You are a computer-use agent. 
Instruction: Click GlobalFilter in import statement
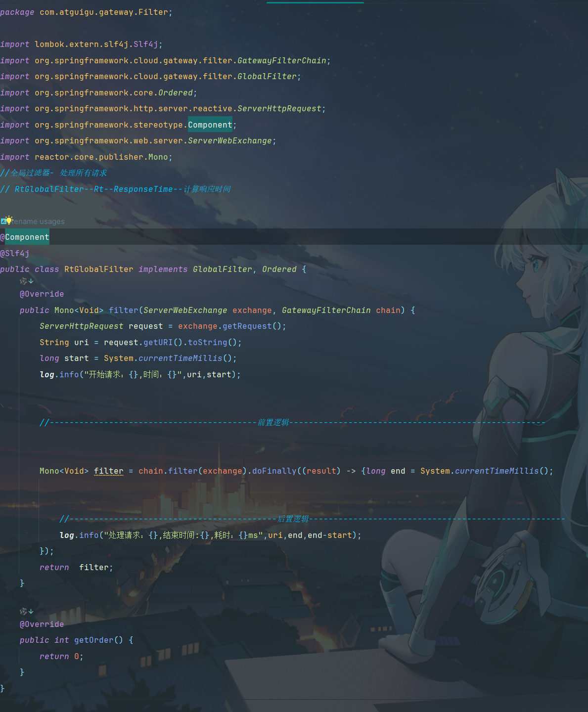pyautogui.click(x=267, y=77)
